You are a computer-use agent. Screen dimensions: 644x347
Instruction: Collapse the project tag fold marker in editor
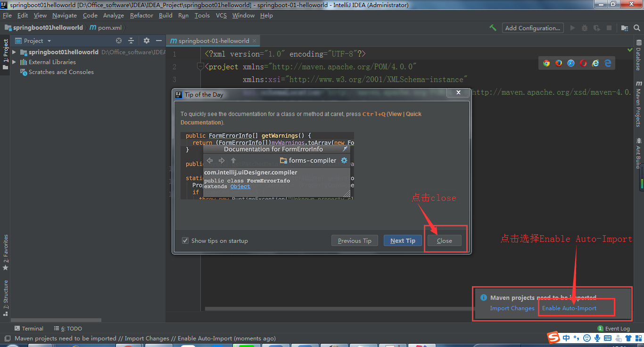[200, 66]
